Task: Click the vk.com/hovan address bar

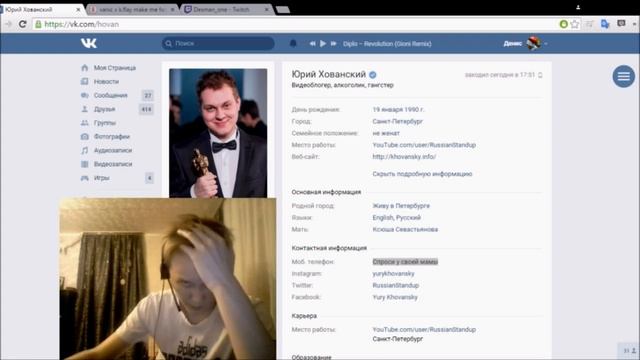Action: [x=294, y=24]
